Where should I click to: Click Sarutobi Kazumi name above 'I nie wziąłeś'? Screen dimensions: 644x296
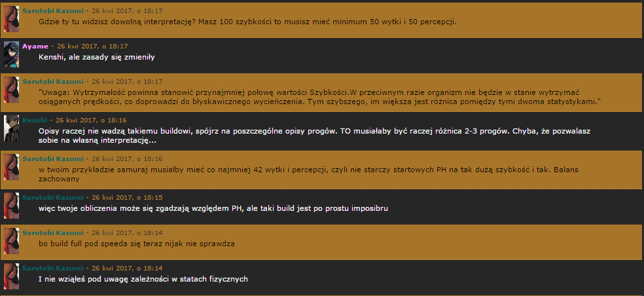[52, 268]
